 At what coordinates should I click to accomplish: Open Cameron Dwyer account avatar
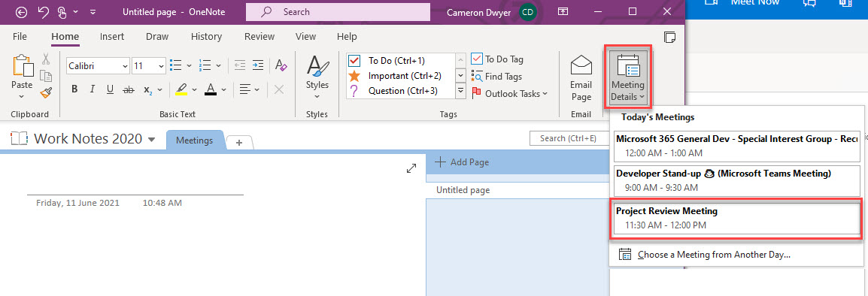click(x=527, y=11)
